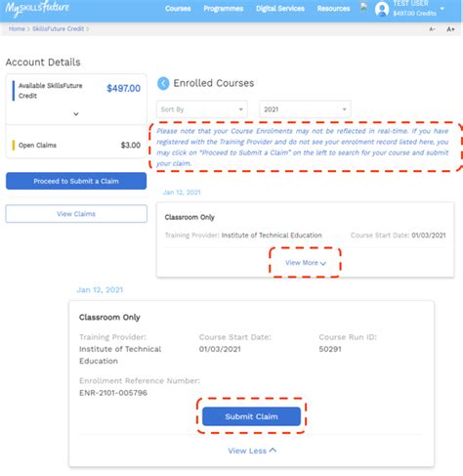Click the Account Details heading
Screen dimensions: 463x476
click(43, 62)
